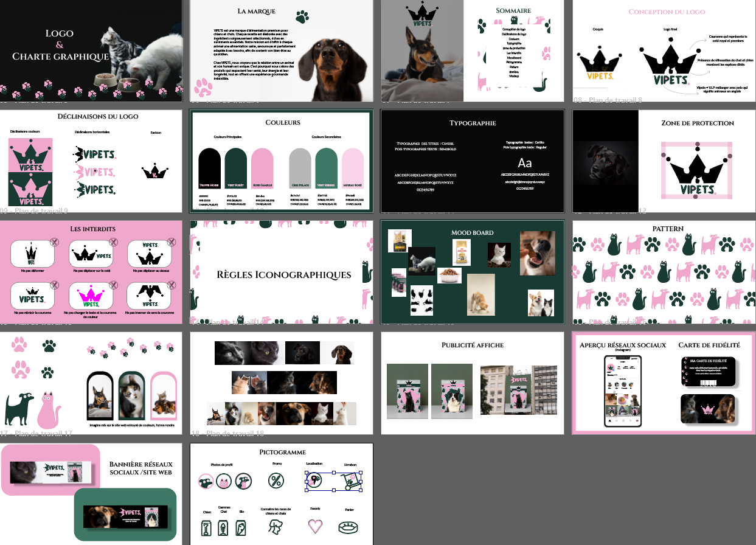Click the carrot Bio food pictogram
The image size is (756, 545).
pos(242,528)
